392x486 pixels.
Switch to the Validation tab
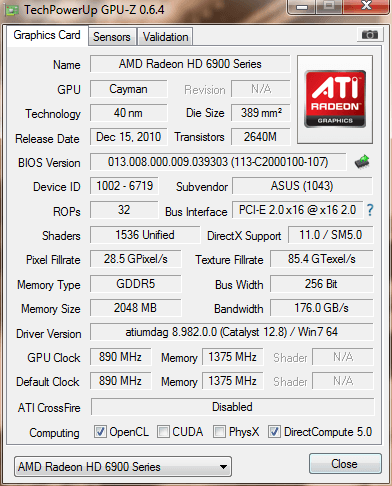[x=165, y=37]
